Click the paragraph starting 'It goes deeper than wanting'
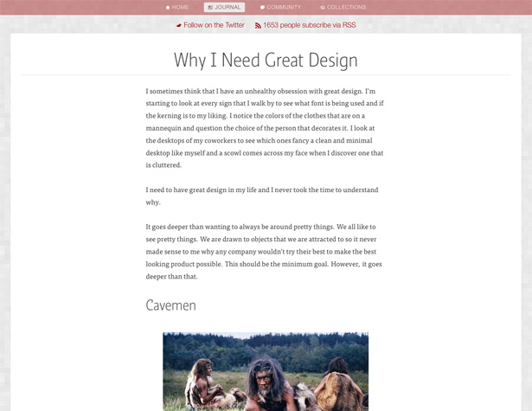 pyautogui.click(x=264, y=252)
